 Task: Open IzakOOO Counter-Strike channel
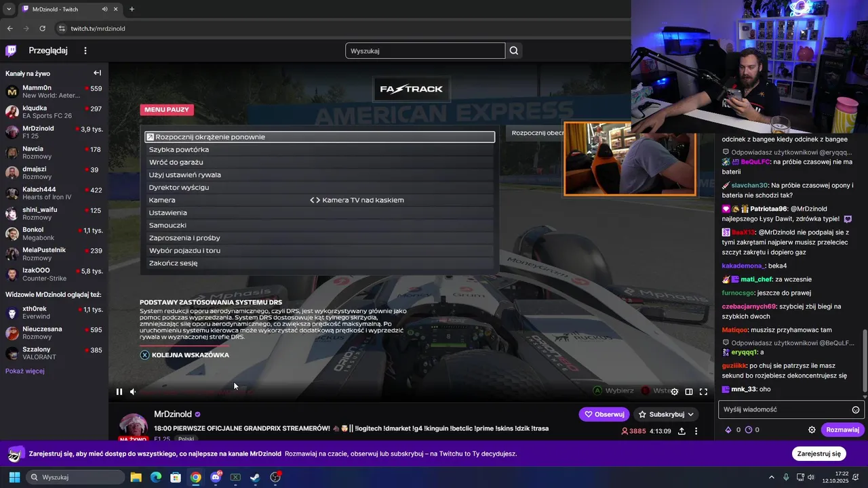point(54,274)
